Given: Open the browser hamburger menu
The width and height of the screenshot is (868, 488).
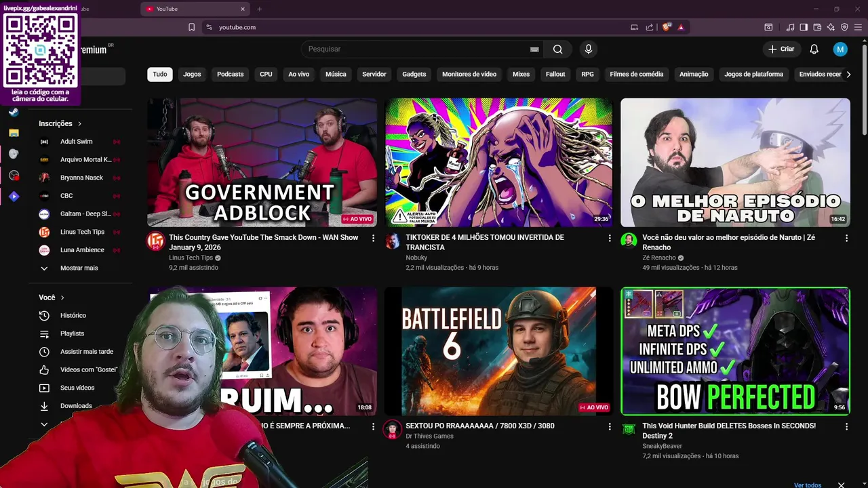Looking at the screenshot, I should click(858, 27).
